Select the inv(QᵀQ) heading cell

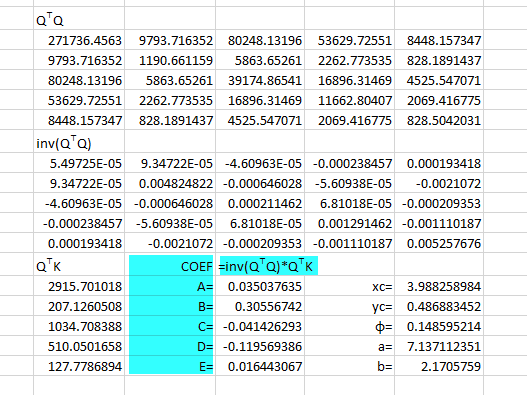(79, 142)
